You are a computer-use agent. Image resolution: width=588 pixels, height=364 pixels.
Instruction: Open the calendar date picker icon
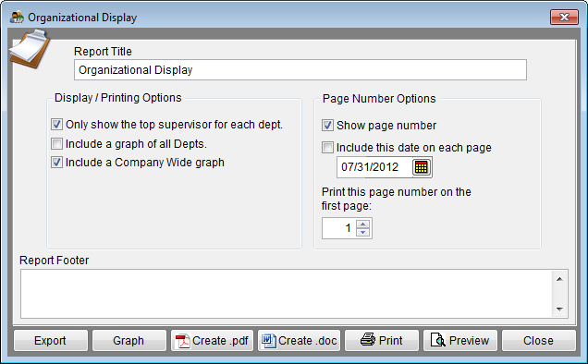pos(422,167)
